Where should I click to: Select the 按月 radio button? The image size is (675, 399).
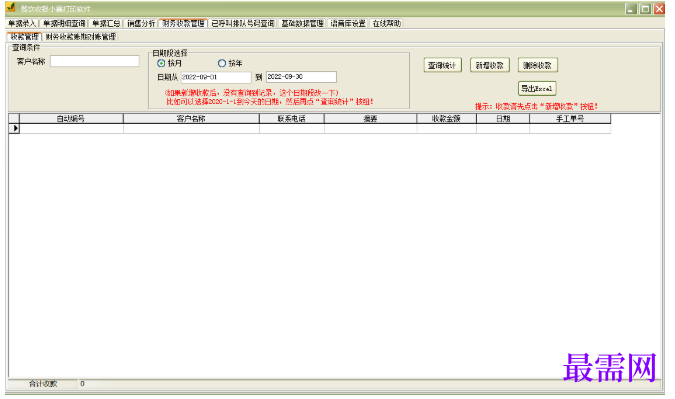click(x=161, y=63)
